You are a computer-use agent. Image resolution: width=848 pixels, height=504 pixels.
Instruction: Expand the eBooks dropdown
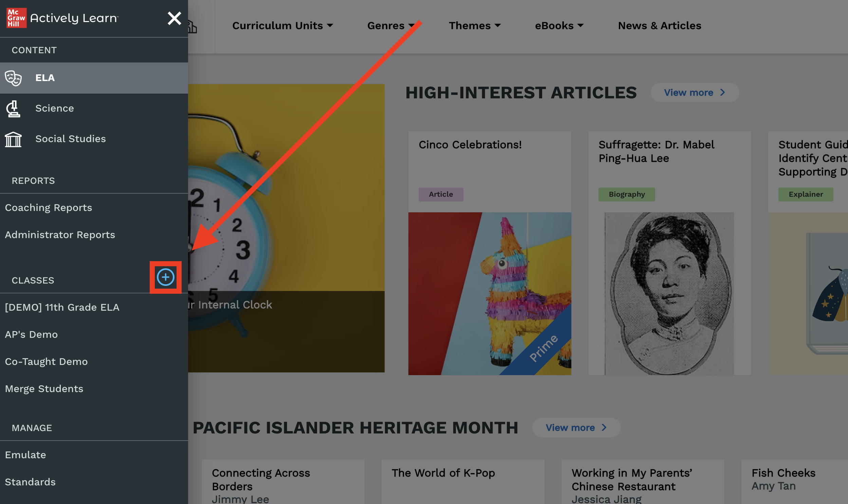tap(559, 26)
